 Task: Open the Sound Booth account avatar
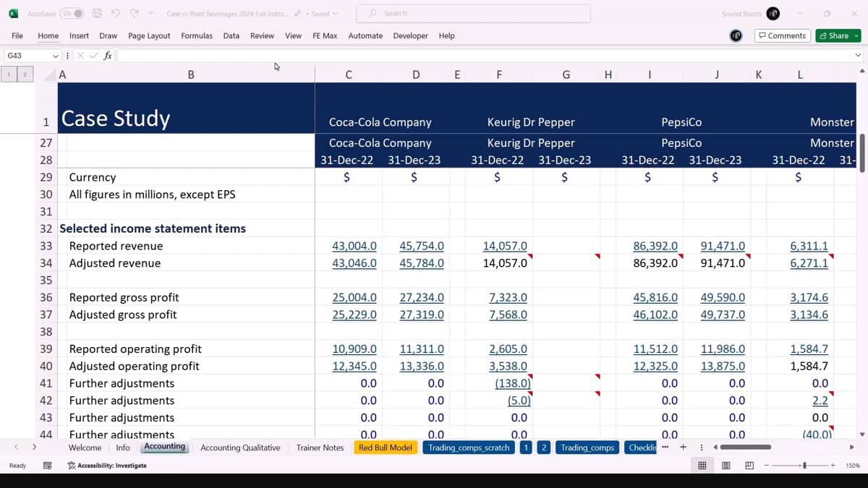[x=773, y=14]
